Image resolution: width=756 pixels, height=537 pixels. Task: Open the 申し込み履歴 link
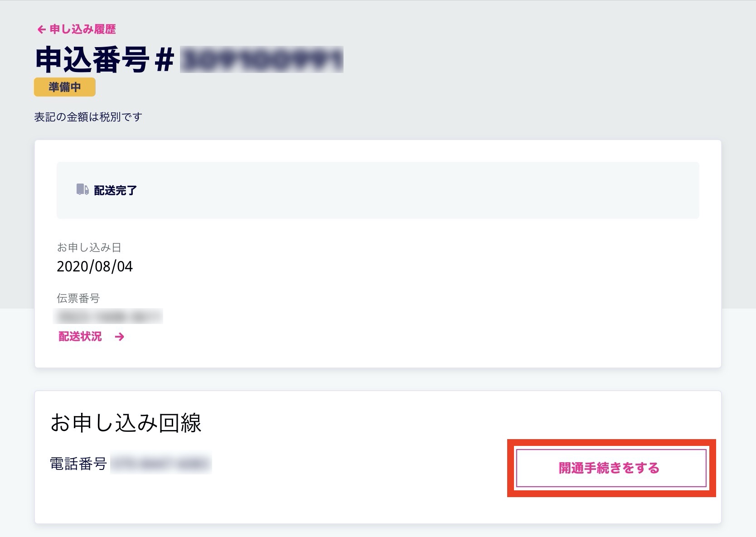[82, 29]
